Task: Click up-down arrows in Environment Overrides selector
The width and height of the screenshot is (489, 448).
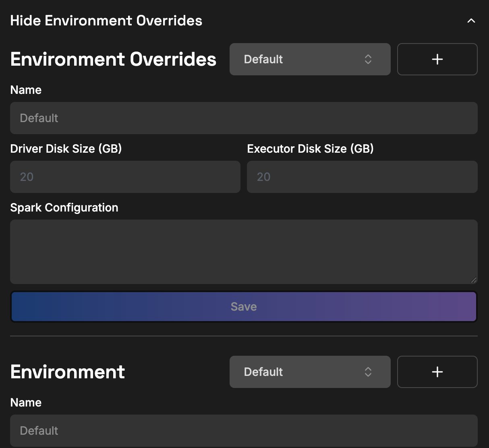Action: [368, 59]
